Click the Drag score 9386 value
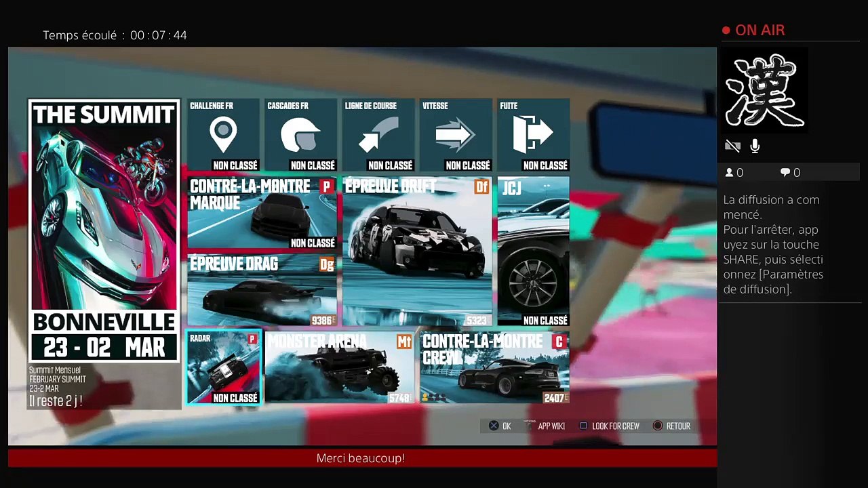 click(323, 320)
